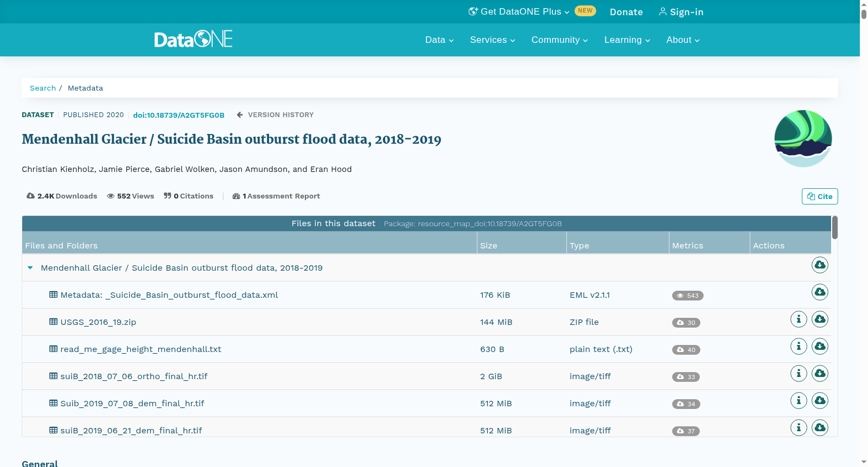Image resolution: width=868 pixels, height=467 pixels.
Task: Show info for Suib_2019_07_08_dem_final_hr.tif
Action: point(799,401)
